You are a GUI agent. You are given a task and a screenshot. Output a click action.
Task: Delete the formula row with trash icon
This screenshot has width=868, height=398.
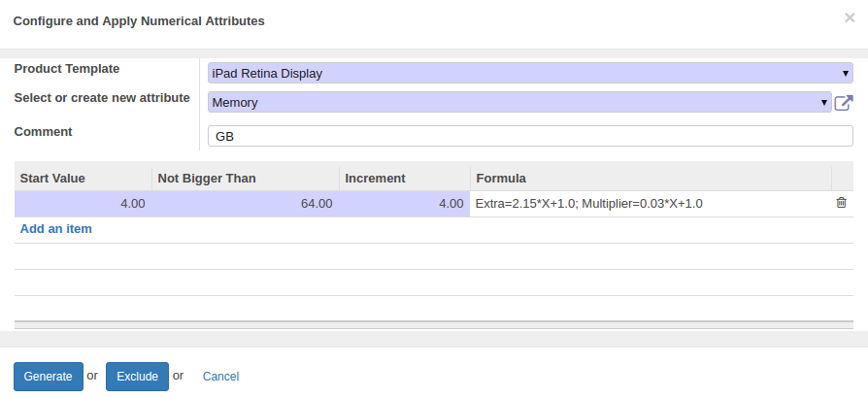(841, 203)
